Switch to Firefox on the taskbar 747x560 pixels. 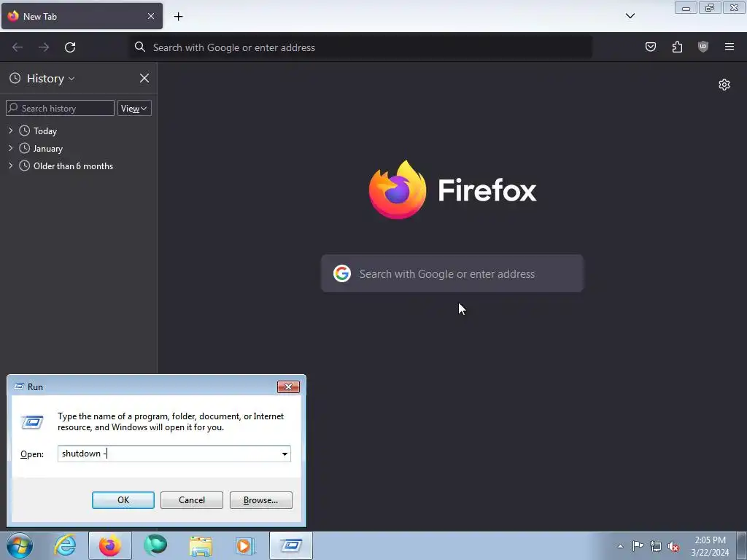click(x=109, y=545)
